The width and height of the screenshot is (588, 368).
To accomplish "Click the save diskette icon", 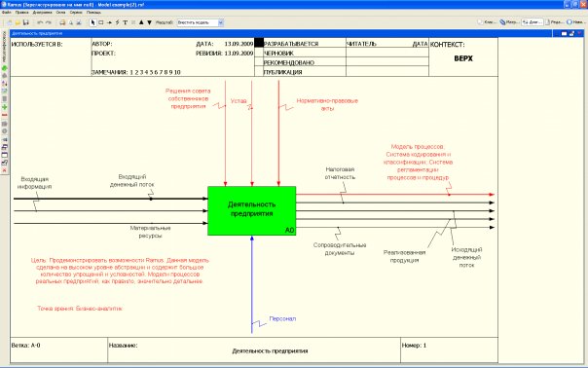I will point(26,22).
